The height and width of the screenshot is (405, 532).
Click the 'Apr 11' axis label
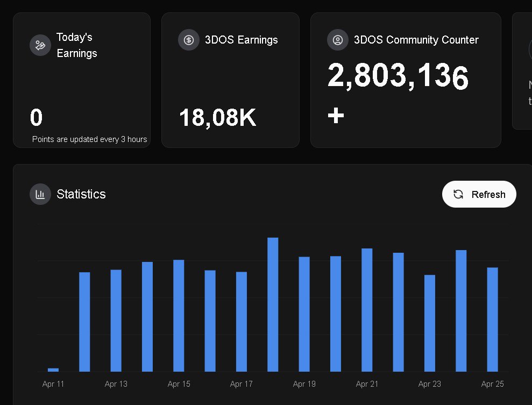53,384
